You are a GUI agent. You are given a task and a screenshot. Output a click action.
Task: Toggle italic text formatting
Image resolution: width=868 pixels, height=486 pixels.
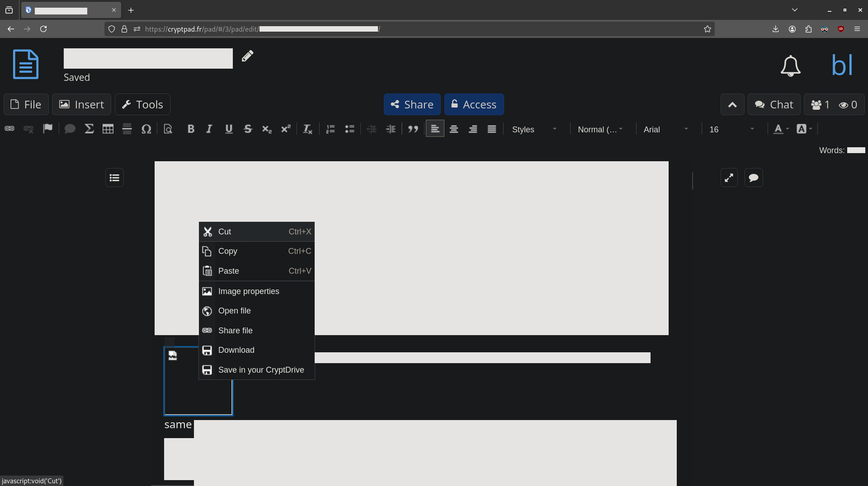[209, 129]
